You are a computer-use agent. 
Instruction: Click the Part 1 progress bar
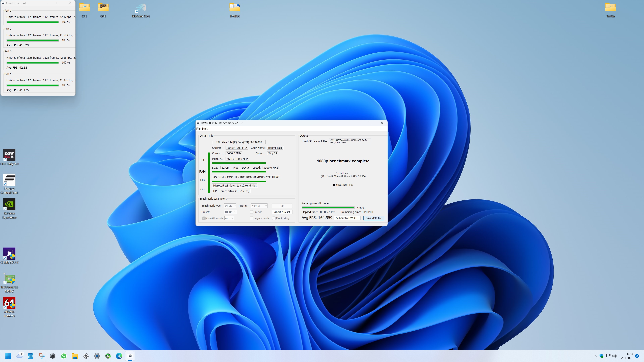pos(33,22)
